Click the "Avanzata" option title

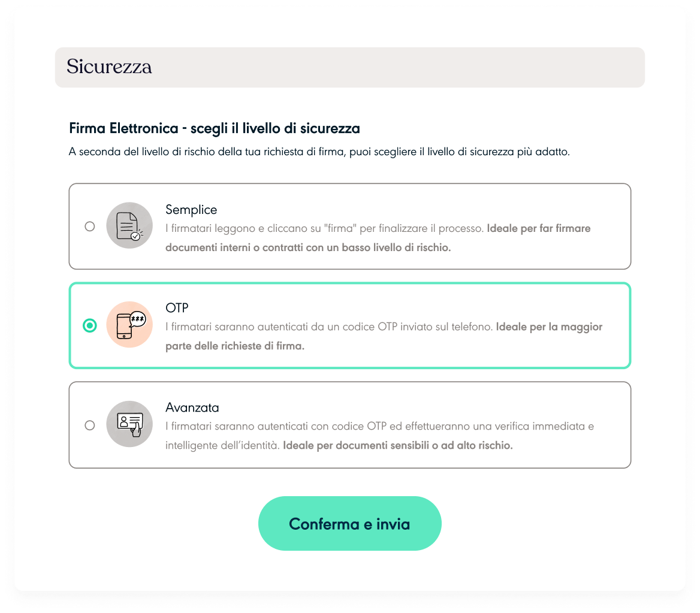192,407
